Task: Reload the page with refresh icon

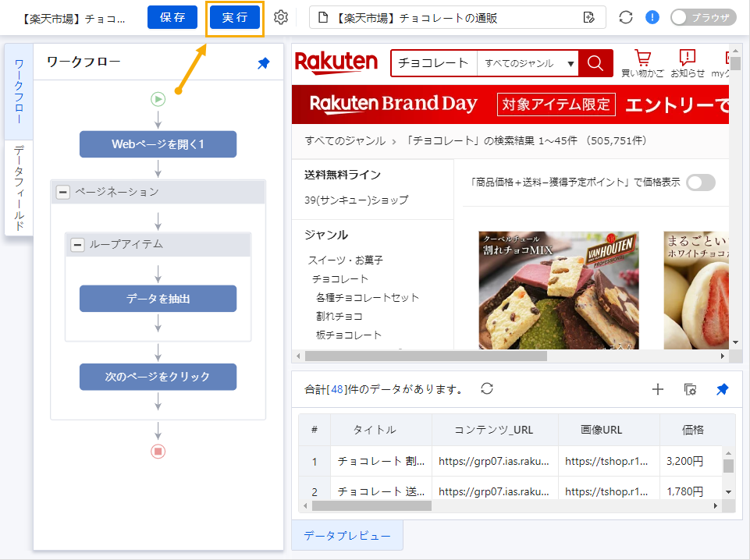Action: pos(626,18)
